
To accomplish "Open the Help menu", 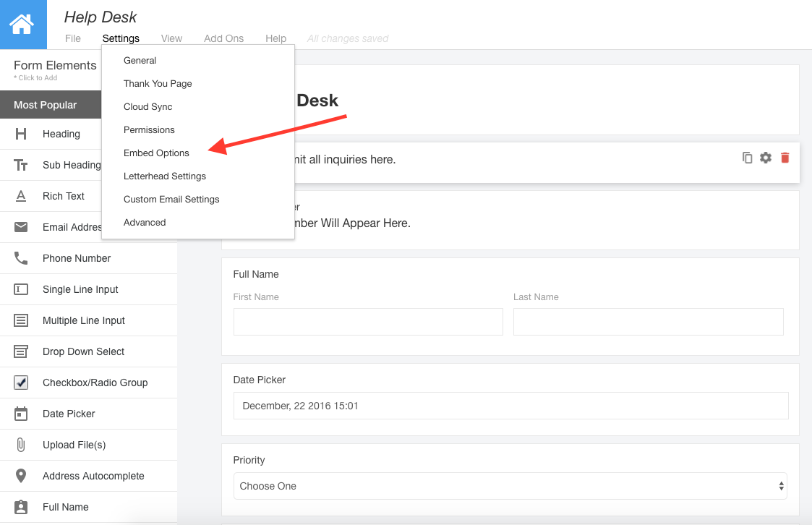I will pyautogui.click(x=276, y=38).
